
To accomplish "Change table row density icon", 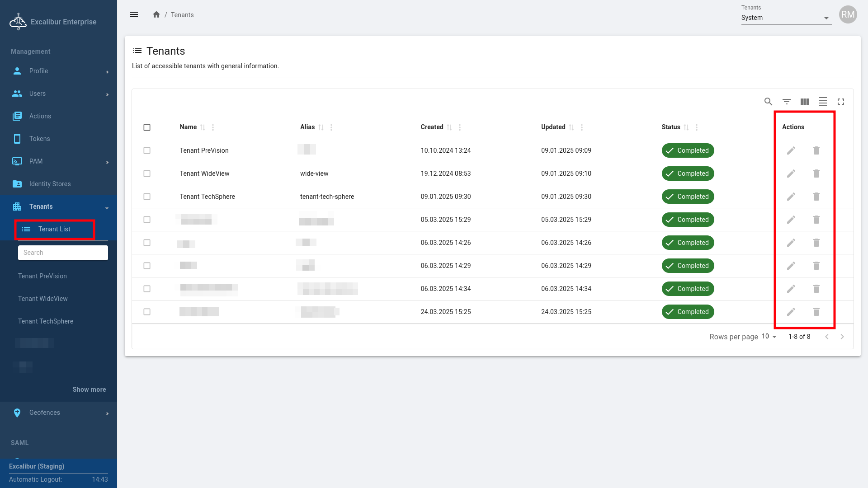I will point(823,102).
